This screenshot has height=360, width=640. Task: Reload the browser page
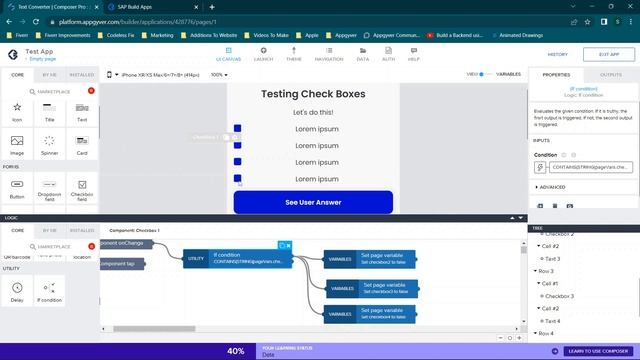click(x=36, y=22)
